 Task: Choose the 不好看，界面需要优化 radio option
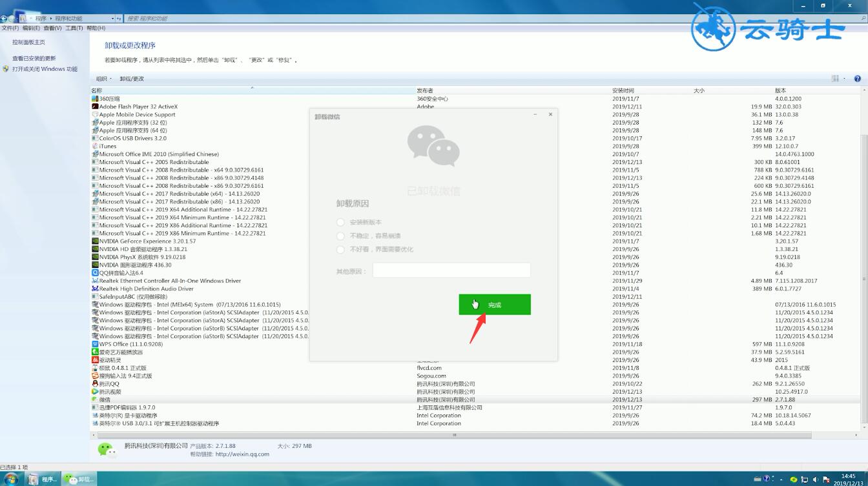(341, 249)
